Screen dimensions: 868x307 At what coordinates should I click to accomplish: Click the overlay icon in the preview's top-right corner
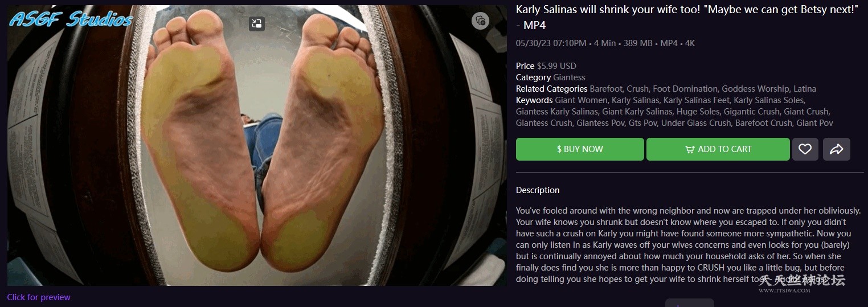(481, 21)
